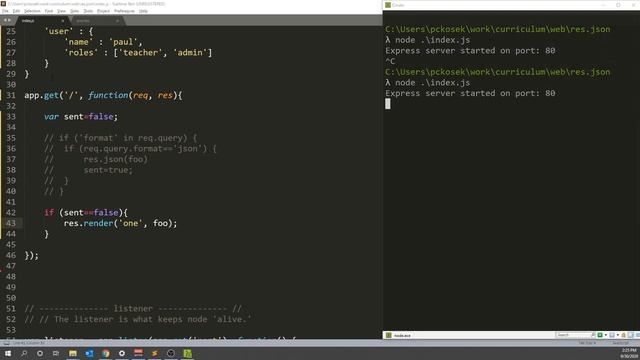Open the File menu in Sublime Text

[x=5, y=11]
